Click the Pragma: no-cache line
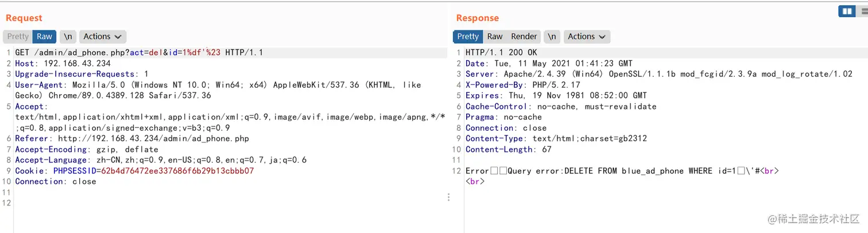The width and height of the screenshot is (868, 233). 503,117
